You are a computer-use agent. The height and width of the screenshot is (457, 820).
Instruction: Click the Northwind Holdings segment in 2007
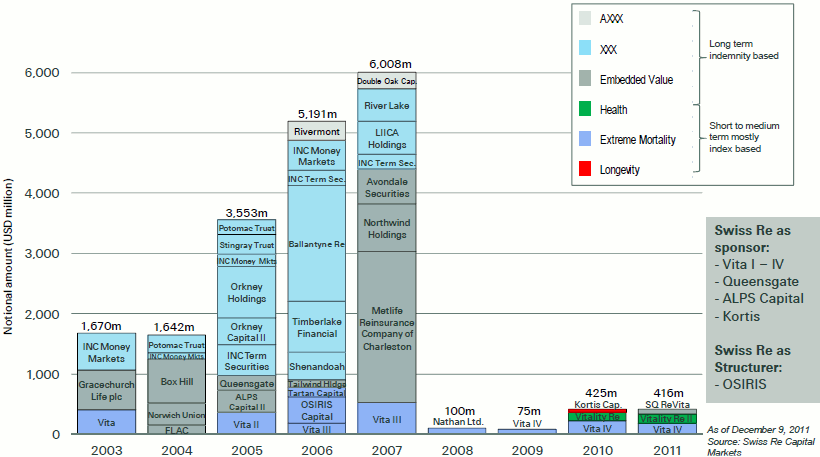387,228
